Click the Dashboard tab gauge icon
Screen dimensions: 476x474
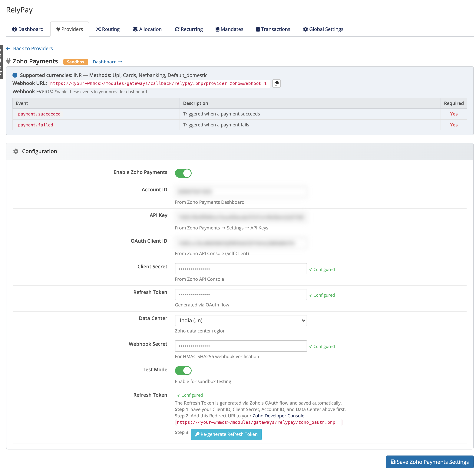(x=15, y=29)
